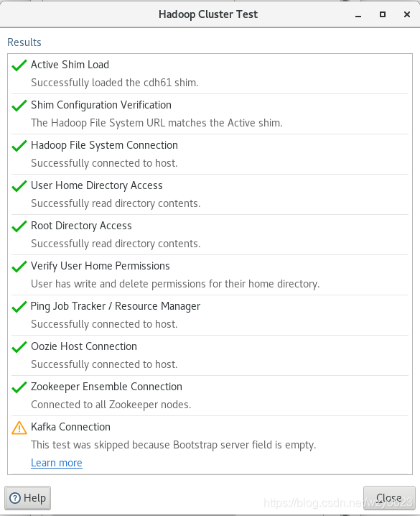Select the Kafka Connection result title
The image size is (420, 516).
click(x=70, y=427)
